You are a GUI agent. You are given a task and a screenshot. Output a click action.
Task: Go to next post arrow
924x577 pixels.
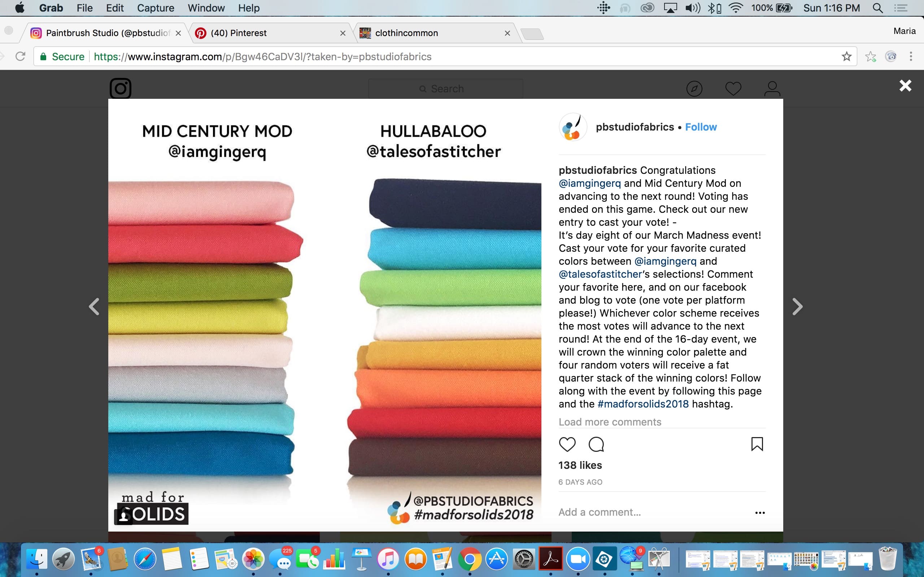(797, 307)
